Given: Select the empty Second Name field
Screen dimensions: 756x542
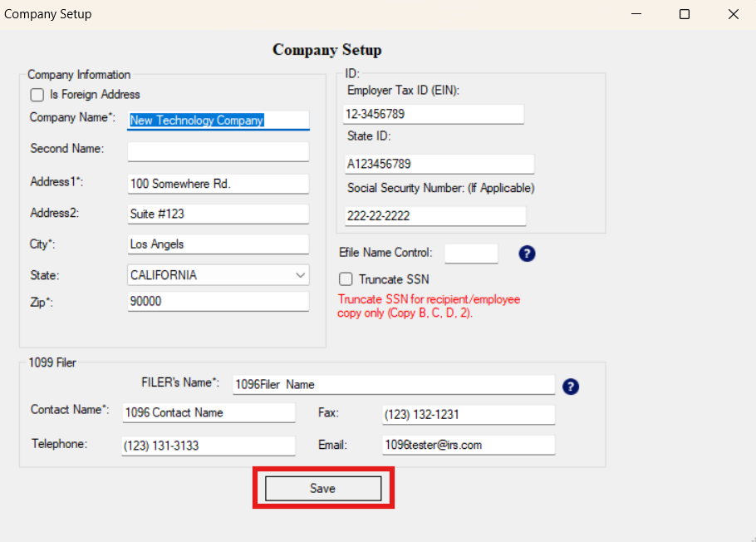Looking at the screenshot, I should click(218, 151).
